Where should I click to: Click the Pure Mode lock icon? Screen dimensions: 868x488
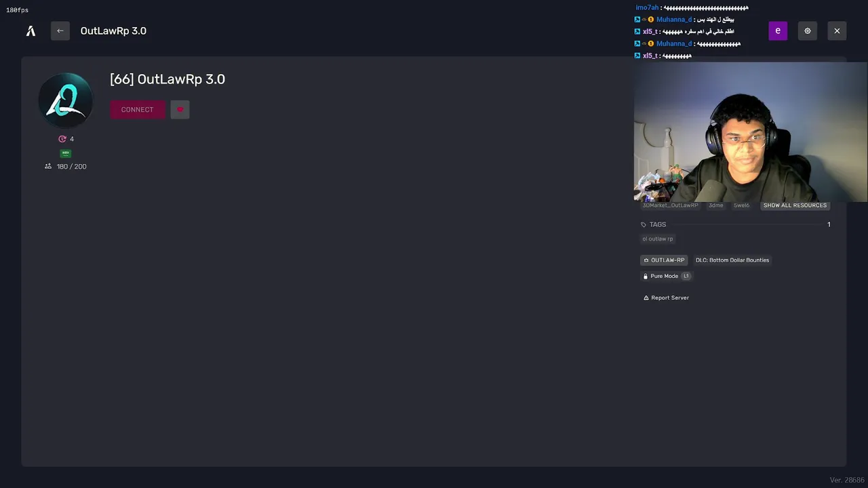pos(646,277)
